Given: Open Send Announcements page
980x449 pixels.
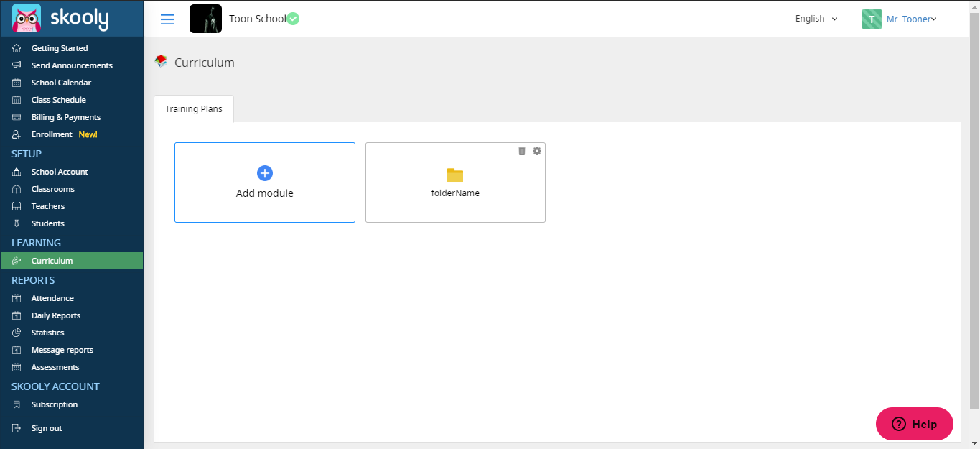Looking at the screenshot, I should point(72,65).
